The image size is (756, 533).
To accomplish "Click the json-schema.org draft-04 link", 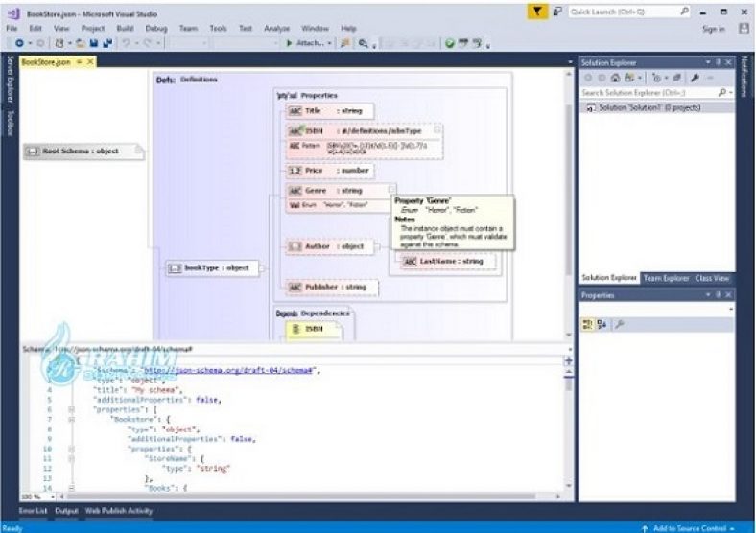I will tap(228, 370).
